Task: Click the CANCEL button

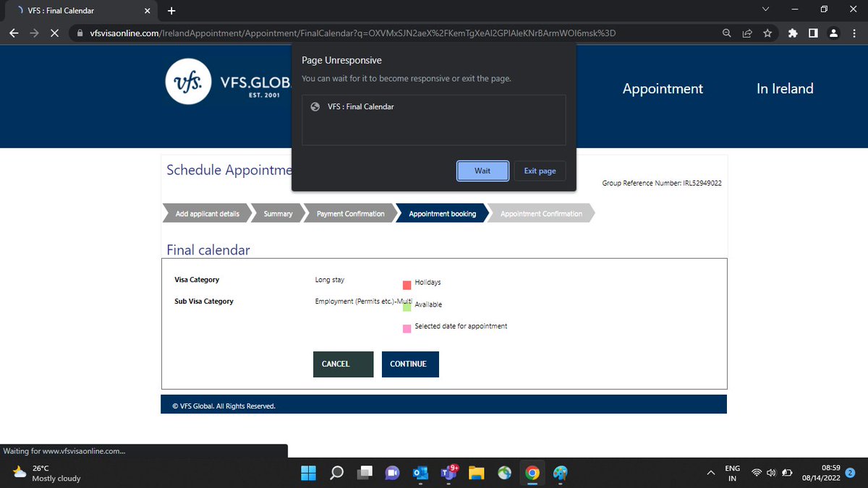Action: [343, 364]
